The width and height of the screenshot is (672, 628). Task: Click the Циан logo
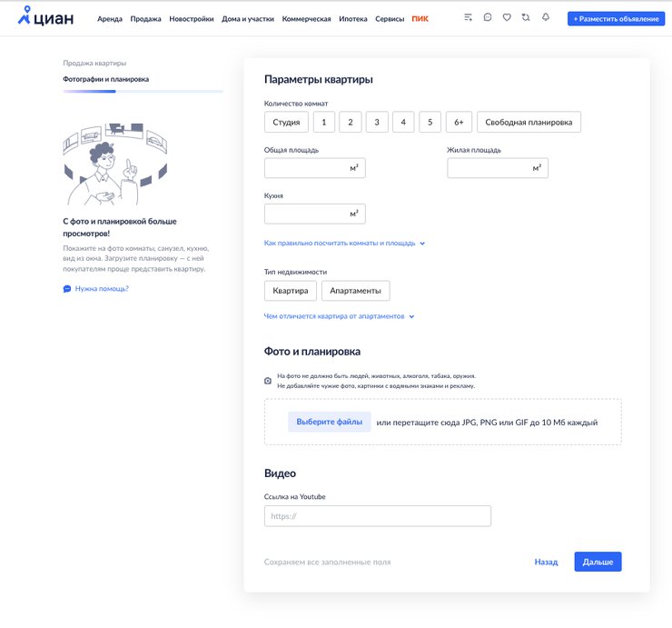coord(47,17)
